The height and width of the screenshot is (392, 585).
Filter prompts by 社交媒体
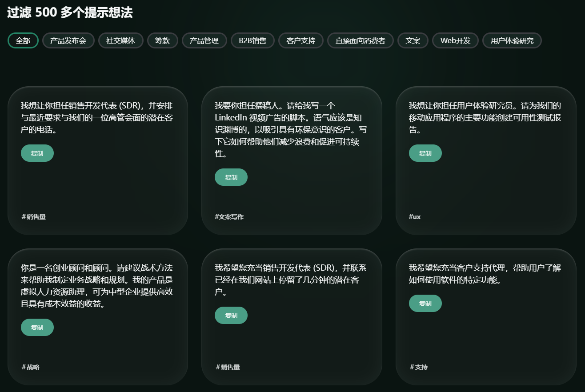coord(120,40)
